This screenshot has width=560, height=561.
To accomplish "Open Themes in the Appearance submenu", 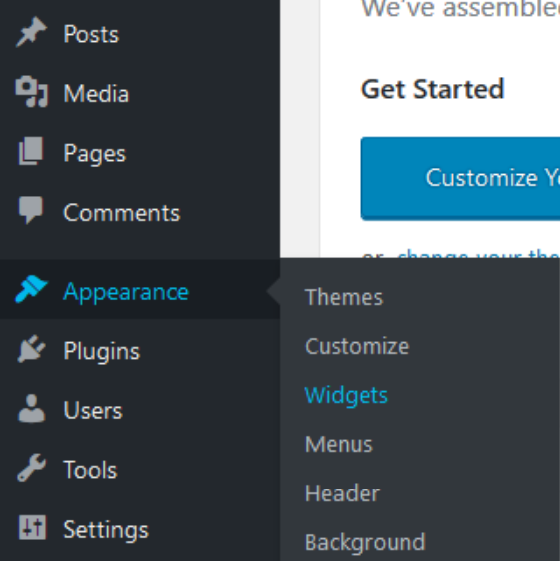I will [x=344, y=297].
